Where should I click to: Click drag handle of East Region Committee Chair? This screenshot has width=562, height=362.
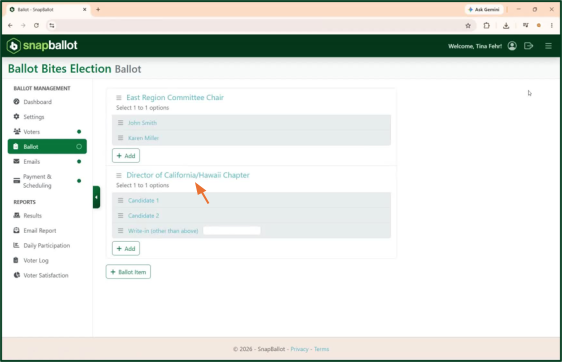119,97
